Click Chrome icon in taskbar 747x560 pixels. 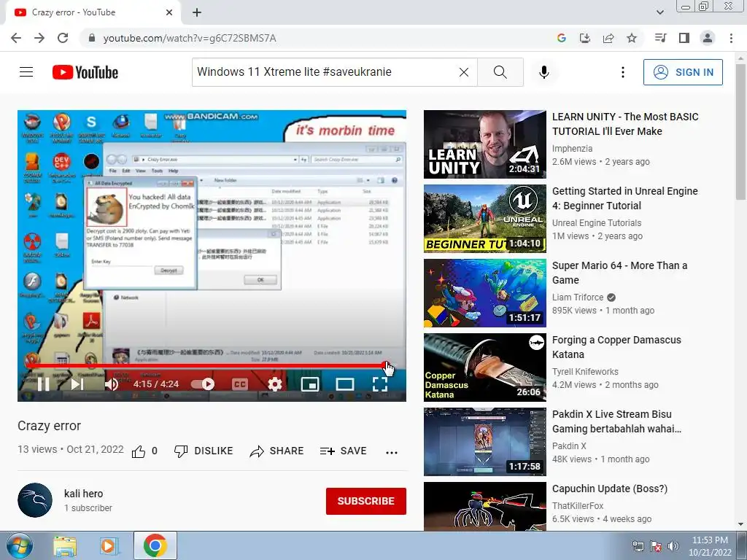pyautogui.click(x=155, y=545)
